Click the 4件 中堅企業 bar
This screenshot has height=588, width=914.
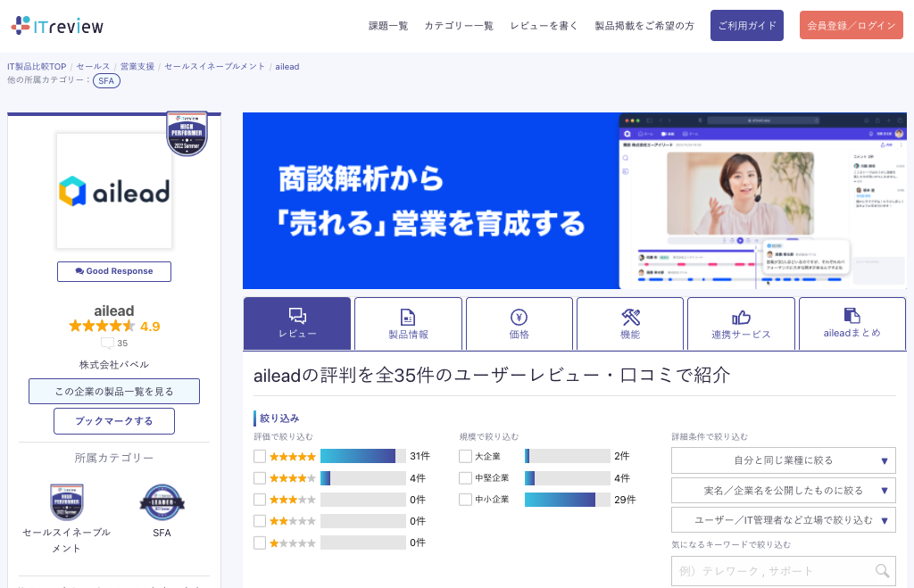pyautogui.click(x=568, y=478)
